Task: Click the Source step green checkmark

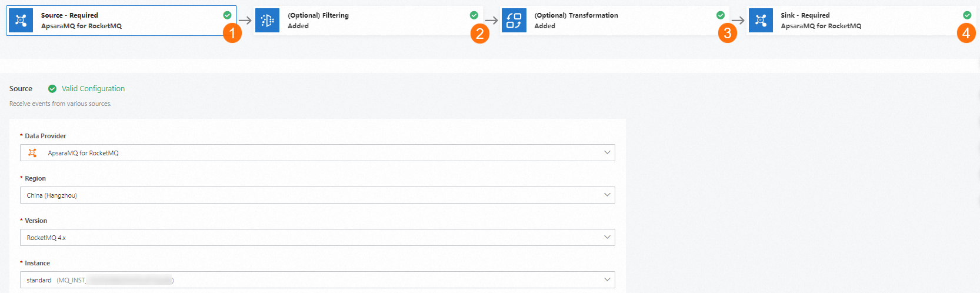Action: (227, 15)
